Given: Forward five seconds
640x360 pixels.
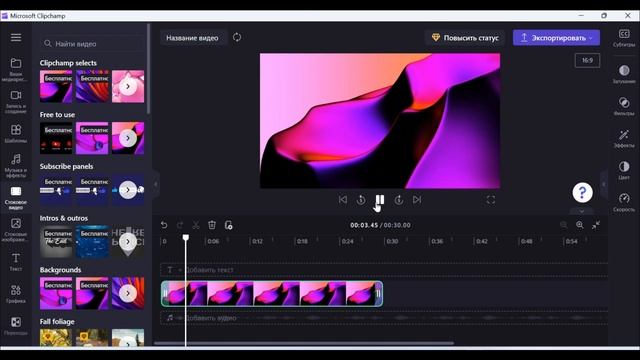Looking at the screenshot, I should (399, 200).
